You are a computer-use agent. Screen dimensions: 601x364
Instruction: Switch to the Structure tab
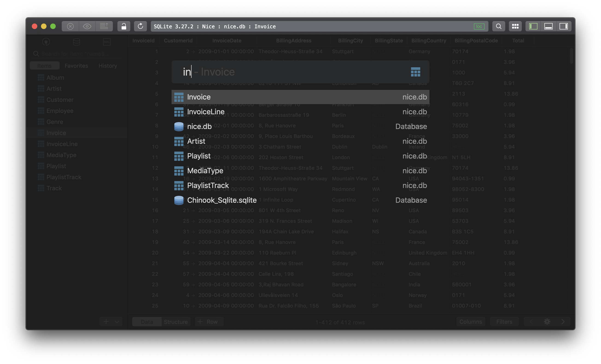(175, 322)
